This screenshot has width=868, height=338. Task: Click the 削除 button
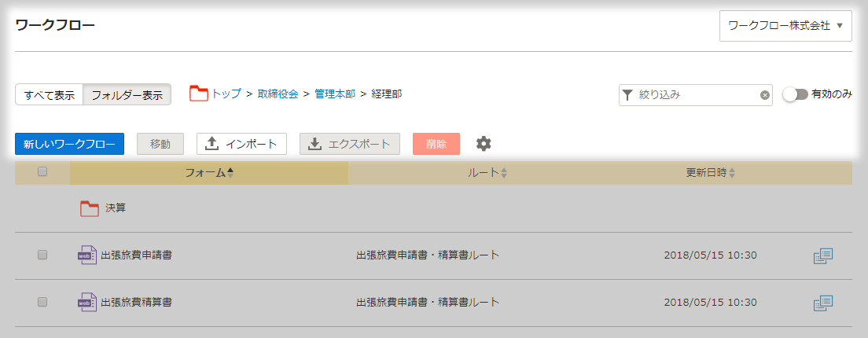436,144
